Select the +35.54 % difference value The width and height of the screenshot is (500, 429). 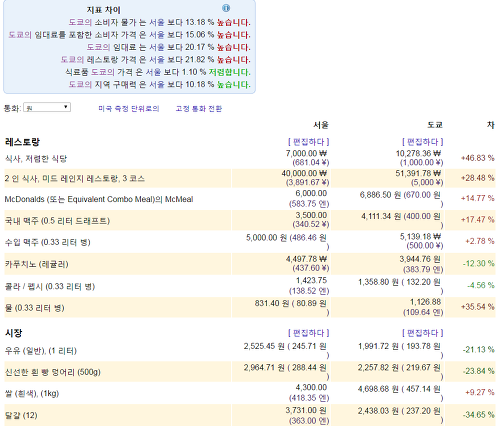478,307
